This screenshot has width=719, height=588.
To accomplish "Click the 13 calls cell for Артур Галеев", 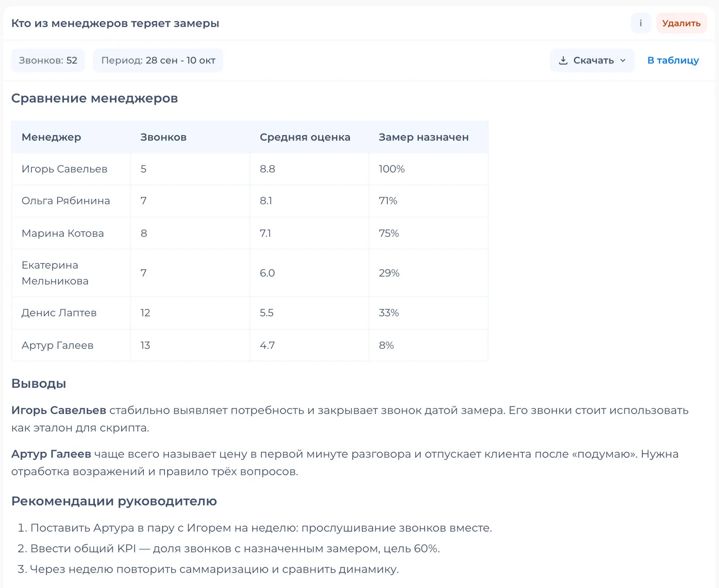I will point(190,345).
